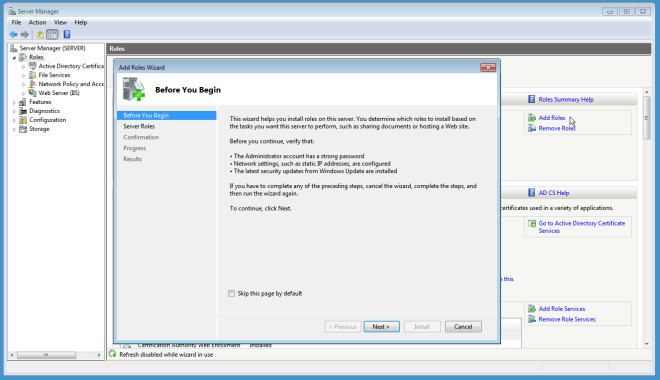Expand the Diagnostics tree node
Viewport: 660px width, 380px height.
click(14, 111)
